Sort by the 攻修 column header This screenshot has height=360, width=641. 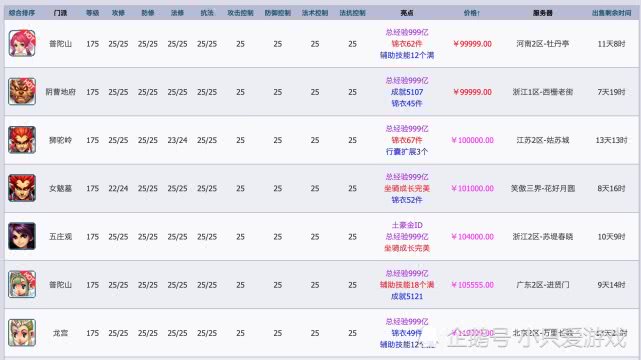[x=118, y=13]
